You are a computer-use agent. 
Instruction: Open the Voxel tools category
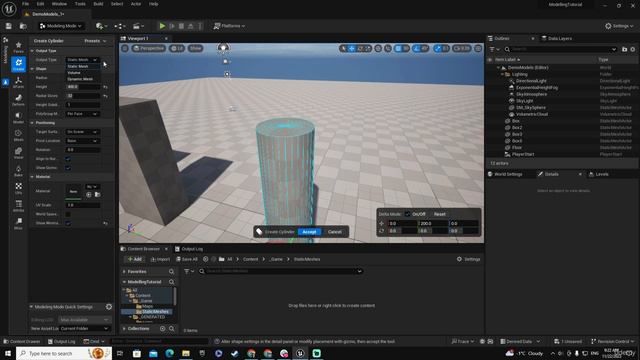(18, 153)
